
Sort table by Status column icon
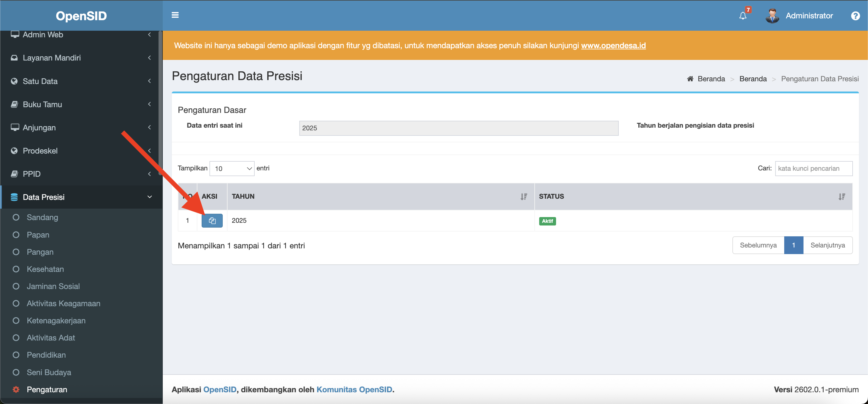(841, 197)
